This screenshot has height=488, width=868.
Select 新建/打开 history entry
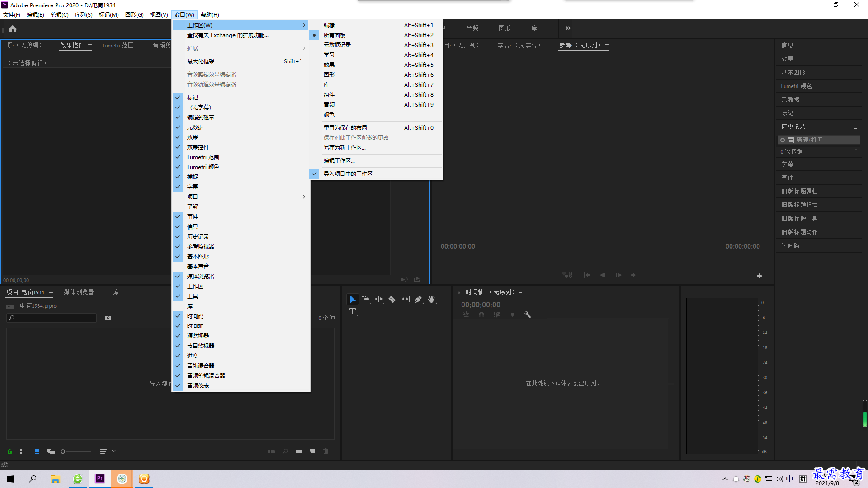point(818,140)
